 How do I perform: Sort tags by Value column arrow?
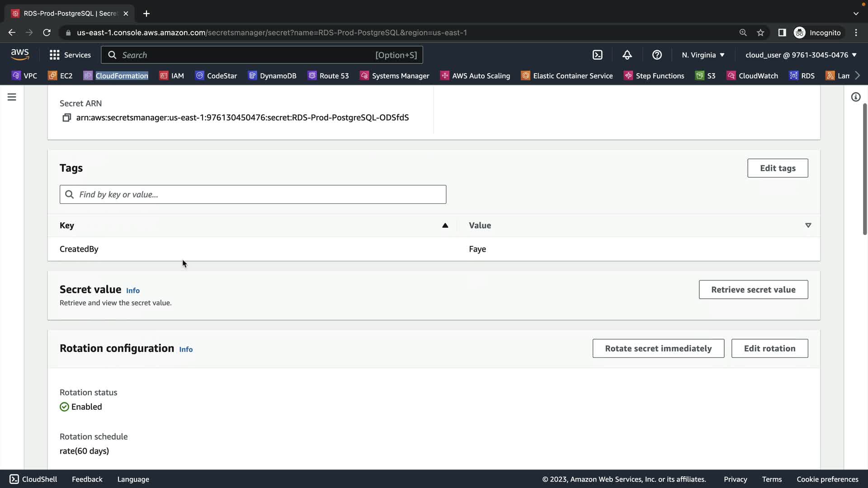click(808, 225)
